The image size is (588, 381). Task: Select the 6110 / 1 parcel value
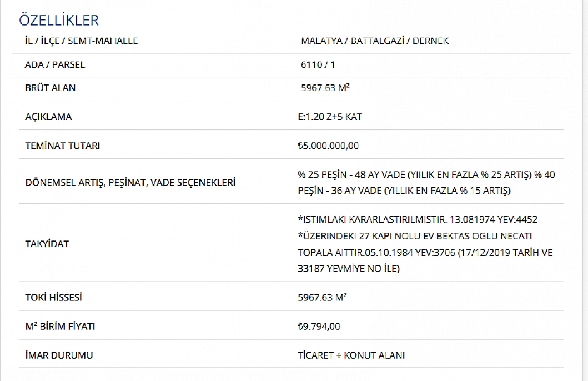(x=318, y=65)
